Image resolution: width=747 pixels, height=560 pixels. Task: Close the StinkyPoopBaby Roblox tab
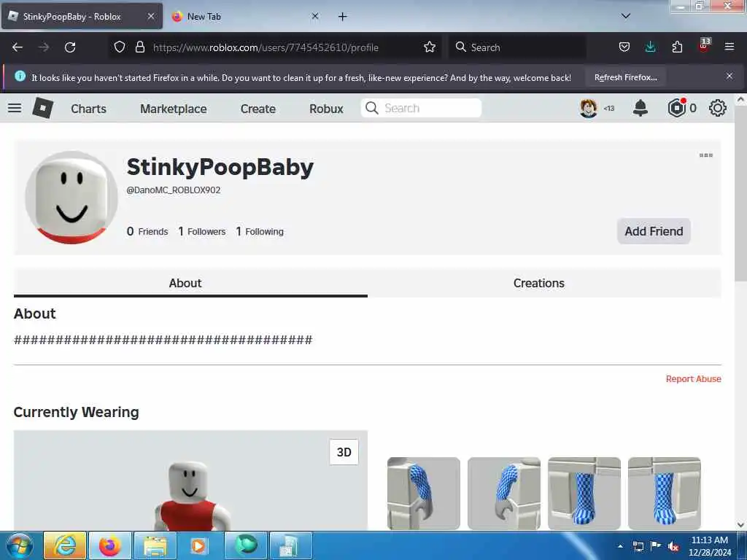pos(151,16)
